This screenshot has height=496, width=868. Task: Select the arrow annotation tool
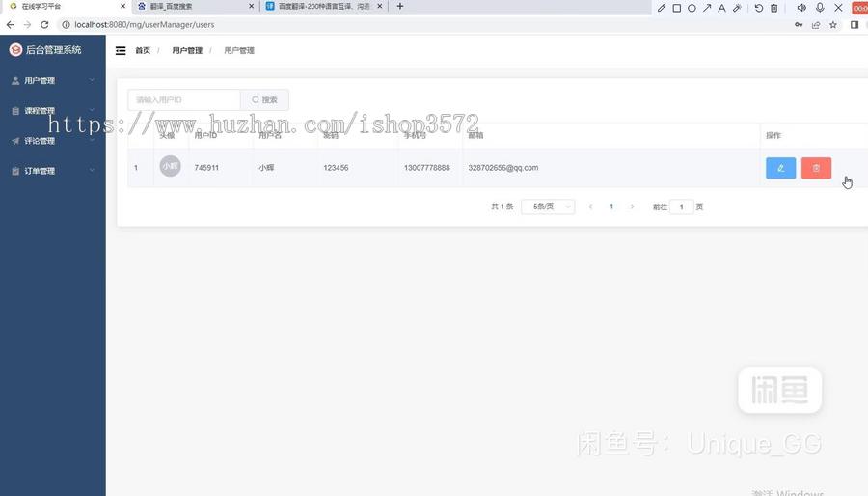coord(707,8)
